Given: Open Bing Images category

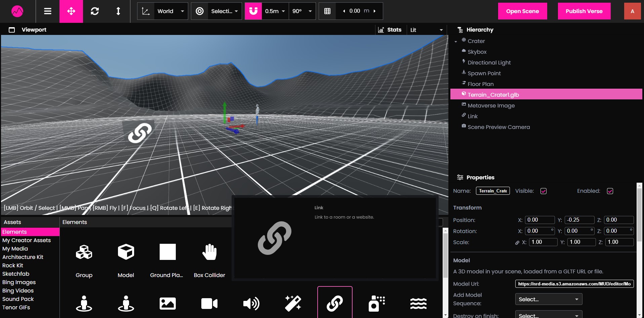Looking at the screenshot, I should 19,282.
